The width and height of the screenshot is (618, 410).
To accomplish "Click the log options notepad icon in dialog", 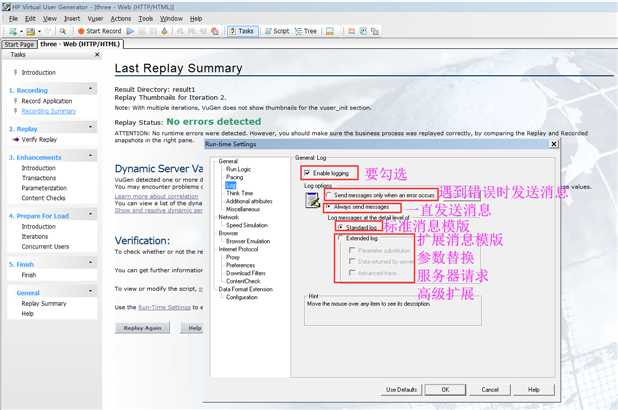I will [313, 200].
